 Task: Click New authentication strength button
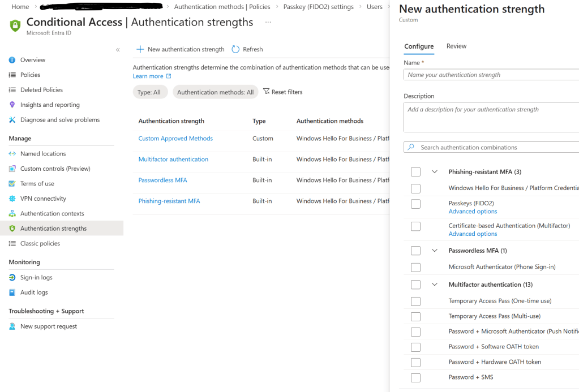click(x=181, y=49)
